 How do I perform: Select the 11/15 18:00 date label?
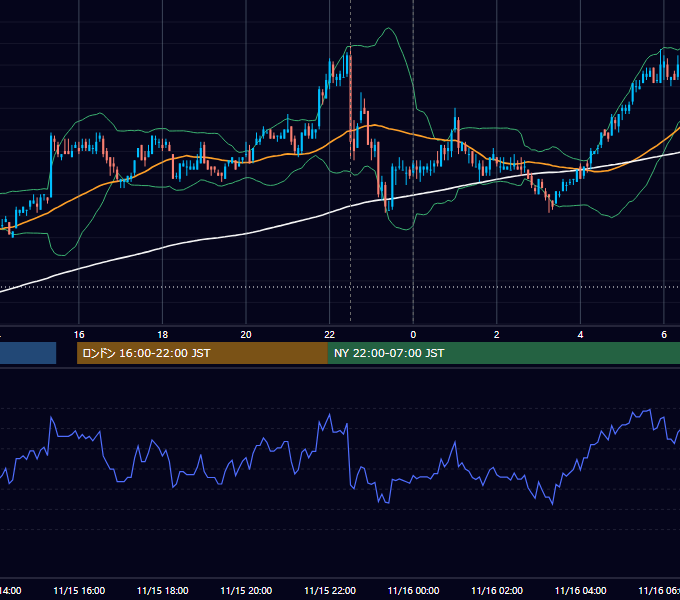click(163, 590)
